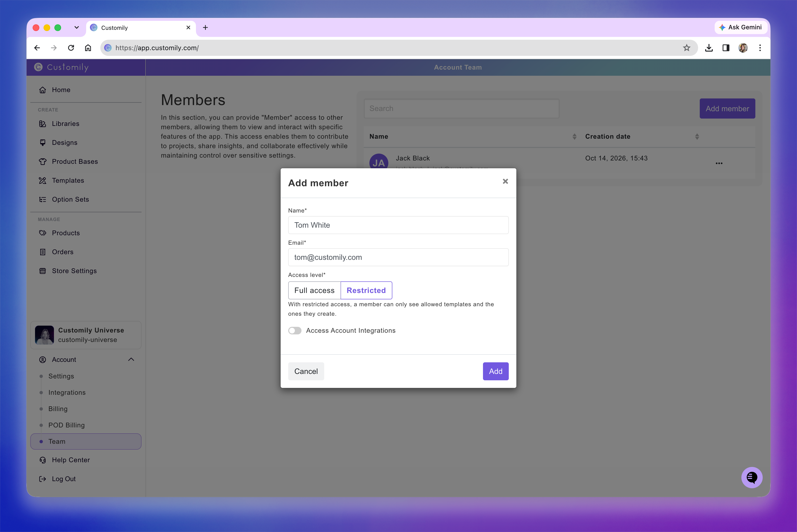The width and height of the screenshot is (797, 532).
Task: Select Team submenu item
Action: [86, 441]
